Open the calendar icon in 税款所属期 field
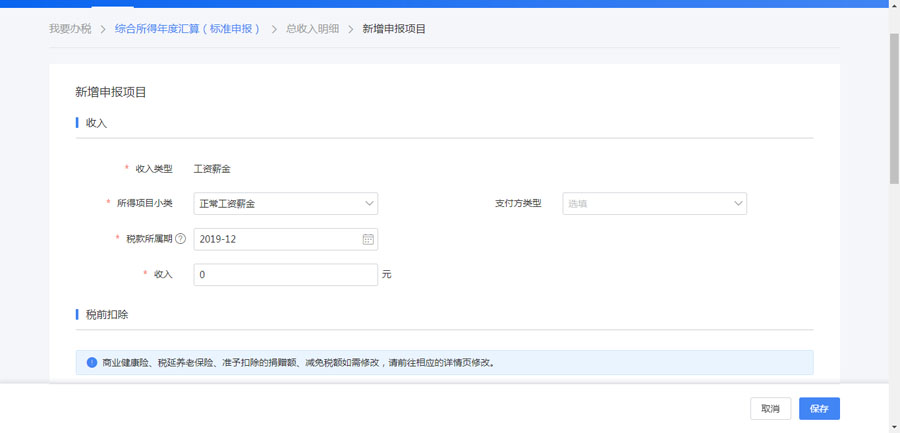Image resolution: width=900 pixels, height=433 pixels. coord(367,239)
